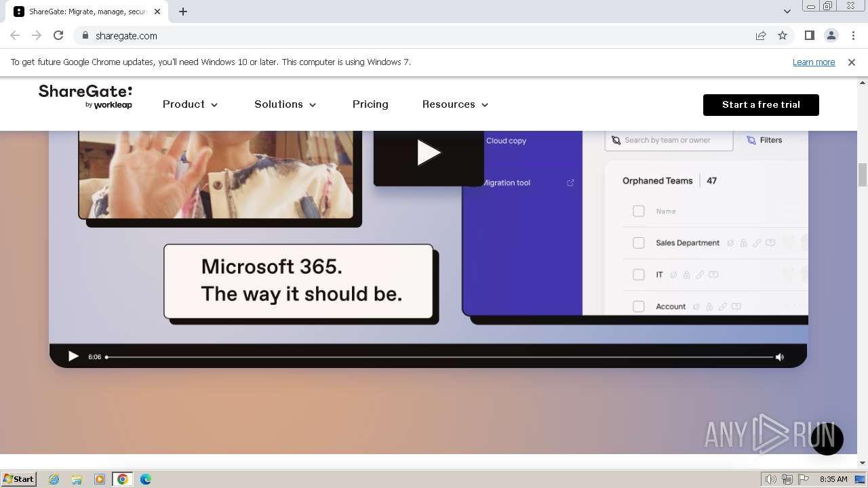Image resolution: width=868 pixels, height=488 pixels.
Task: Click the Sales Department row name
Action: (688, 243)
